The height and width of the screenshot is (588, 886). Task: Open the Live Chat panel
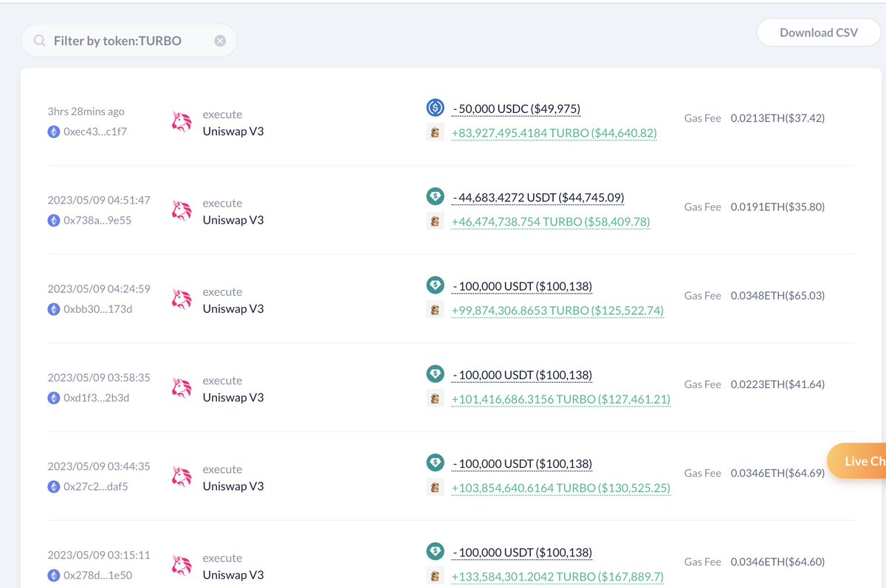point(863,460)
